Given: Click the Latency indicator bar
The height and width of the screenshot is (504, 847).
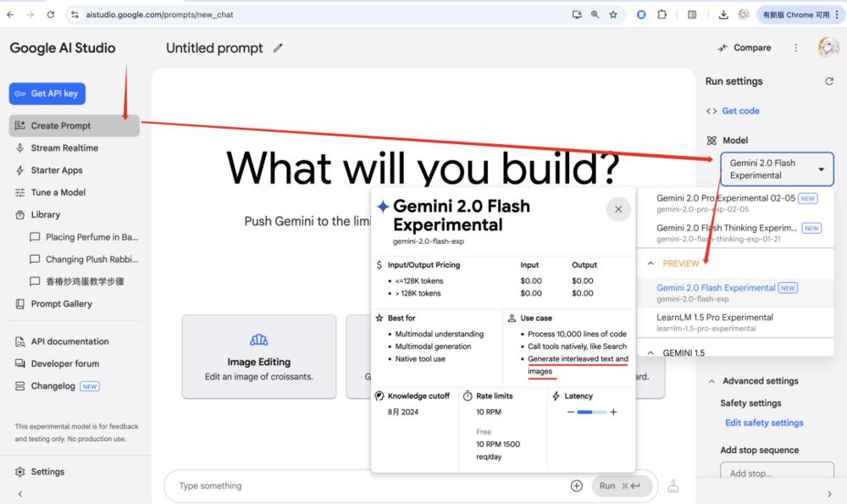Looking at the screenshot, I should tap(591, 413).
